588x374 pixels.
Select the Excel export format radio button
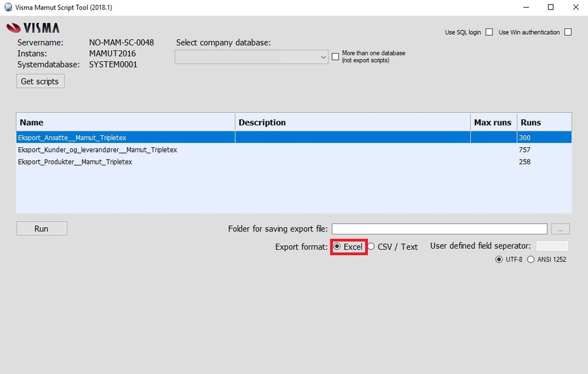337,246
